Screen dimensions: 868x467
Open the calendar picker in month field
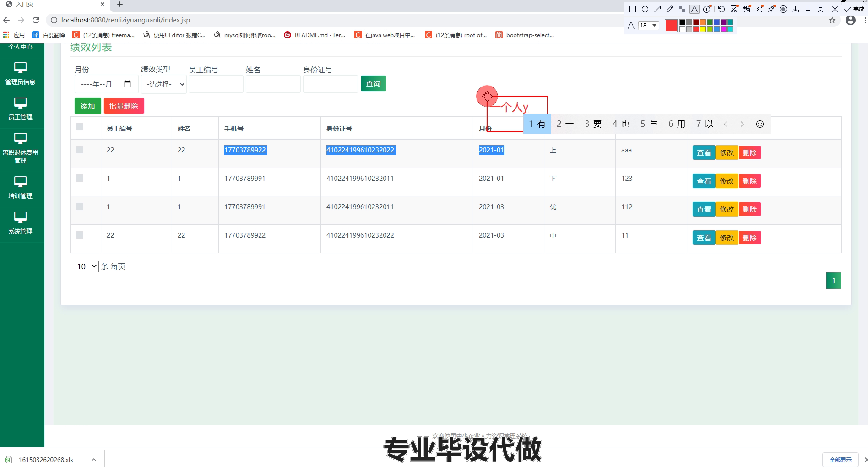pyautogui.click(x=128, y=84)
